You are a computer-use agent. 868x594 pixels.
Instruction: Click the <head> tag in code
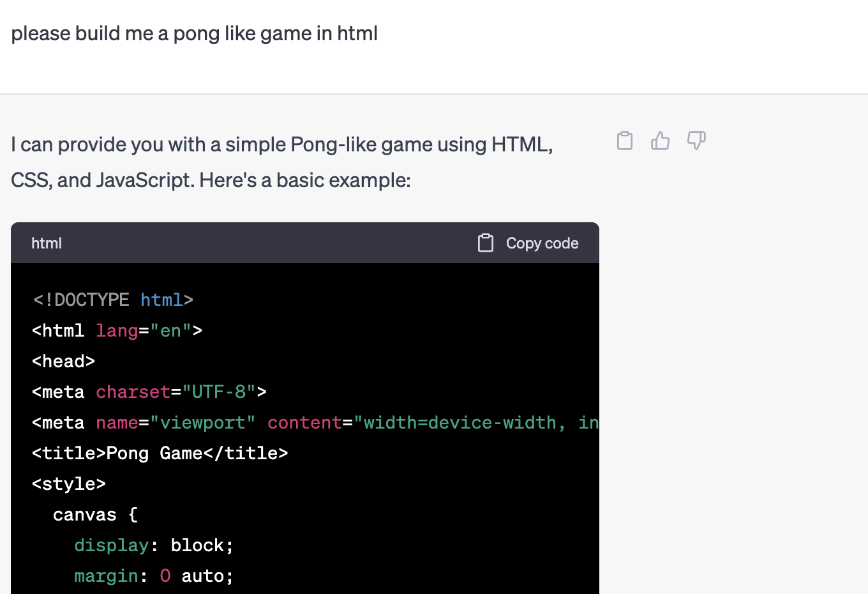coord(63,361)
